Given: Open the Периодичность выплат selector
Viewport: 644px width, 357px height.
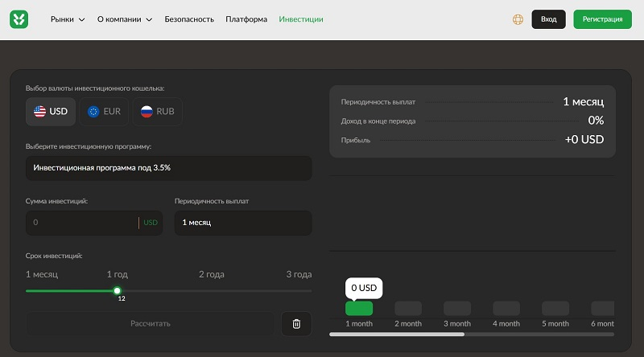Looking at the screenshot, I should (242, 223).
